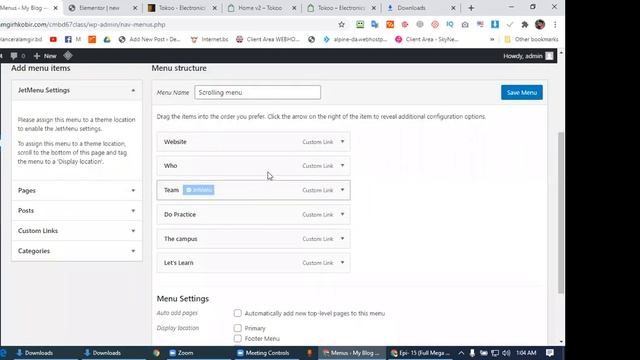Open the New menu in admin bar
Viewport: 640px width, 360px height.
[45, 56]
